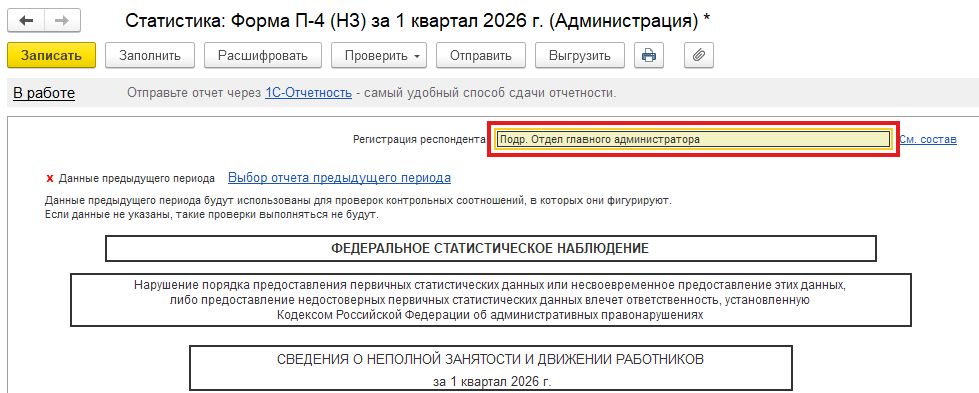
Task: Click the Данные предыдущего периода label
Action: point(137,179)
